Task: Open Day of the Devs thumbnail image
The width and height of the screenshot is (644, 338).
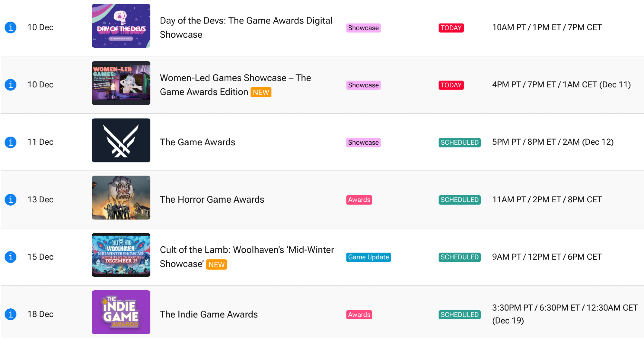Action: point(121,26)
